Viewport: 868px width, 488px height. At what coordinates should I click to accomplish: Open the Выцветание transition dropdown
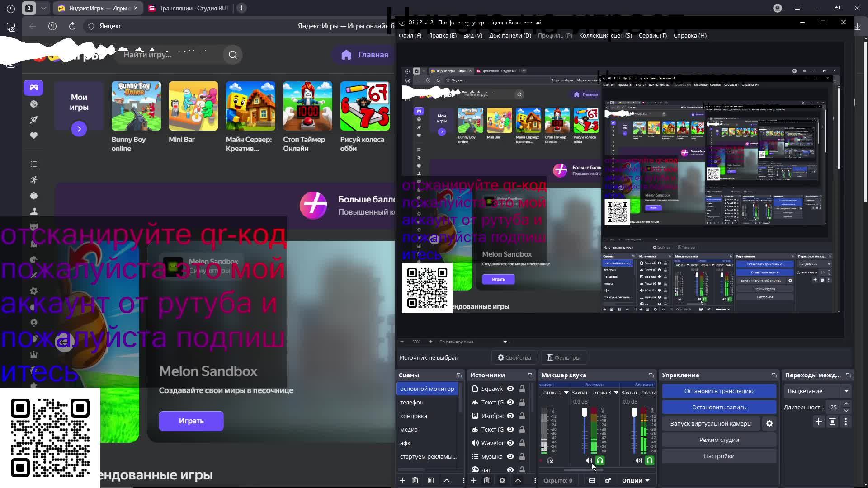tap(819, 391)
